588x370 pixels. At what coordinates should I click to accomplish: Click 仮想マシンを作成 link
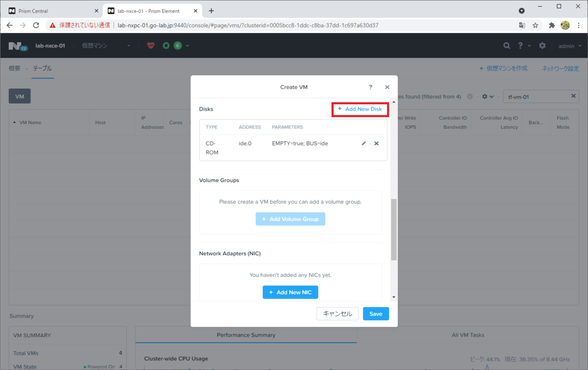click(x=503, y=69)
